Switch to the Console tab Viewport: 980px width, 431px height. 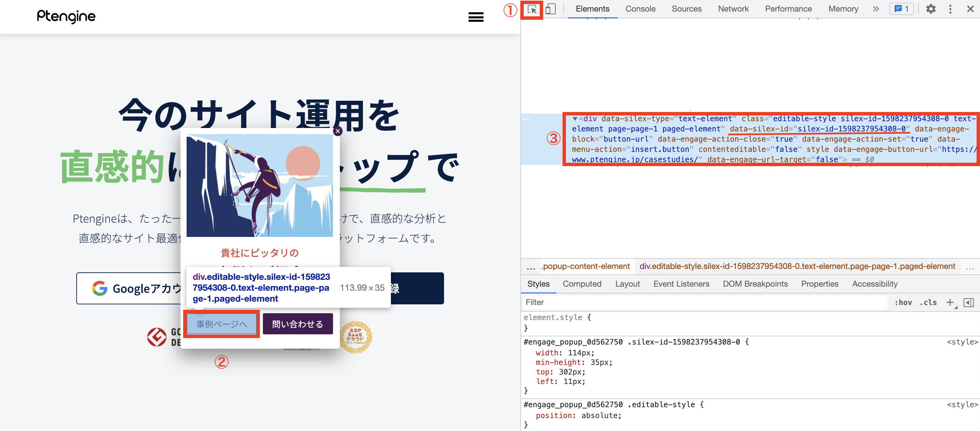(x=640, y=9)
